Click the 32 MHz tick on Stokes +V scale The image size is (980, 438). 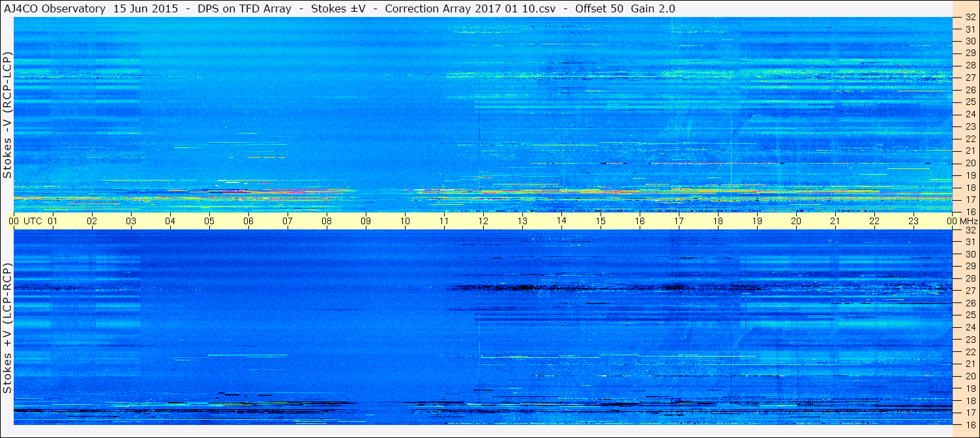[970, 230]
